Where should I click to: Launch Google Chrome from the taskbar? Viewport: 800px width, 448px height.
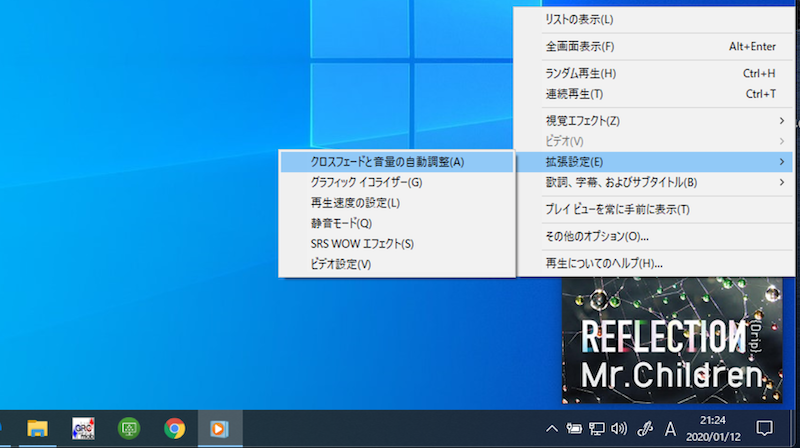175,428
